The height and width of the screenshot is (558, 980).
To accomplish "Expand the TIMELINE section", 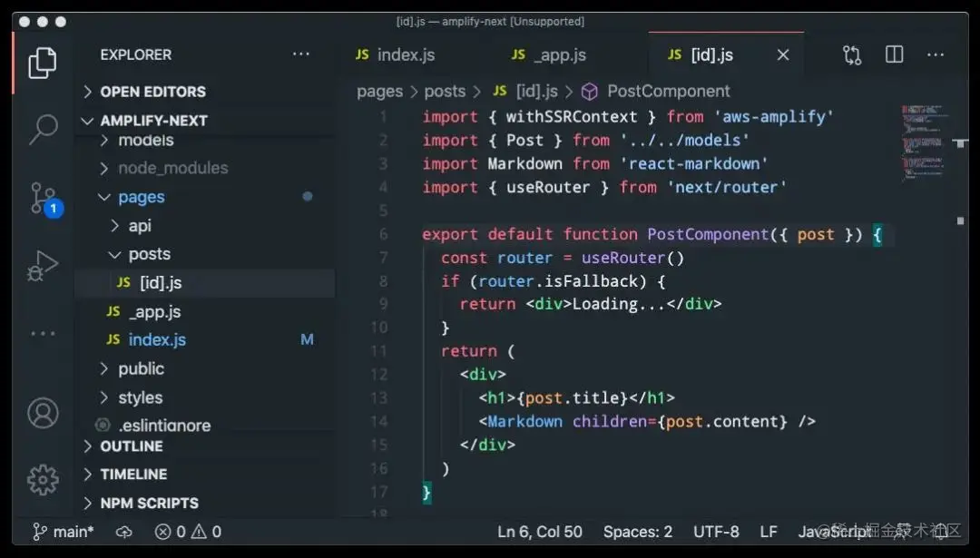I will 205,475.
